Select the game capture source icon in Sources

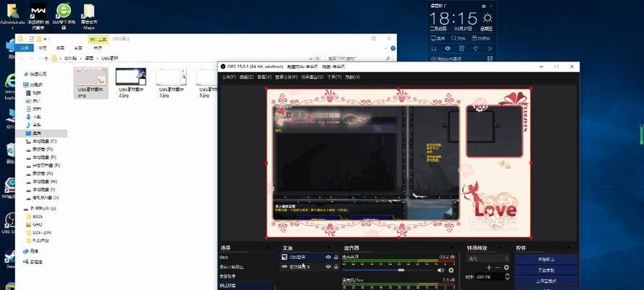click(x=284, y=267)
